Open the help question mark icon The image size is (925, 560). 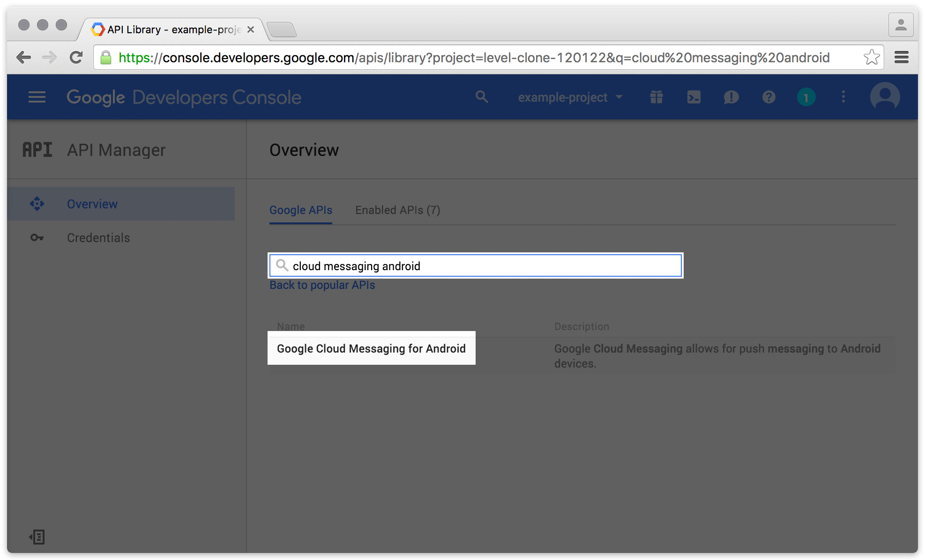pyautogui.click(x=768, y=97)
